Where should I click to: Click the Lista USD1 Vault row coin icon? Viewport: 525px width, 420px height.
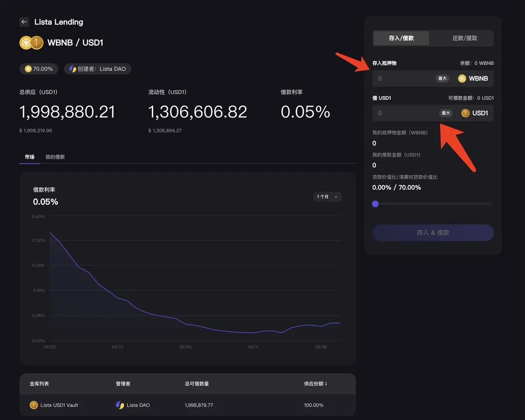[34, 405]
